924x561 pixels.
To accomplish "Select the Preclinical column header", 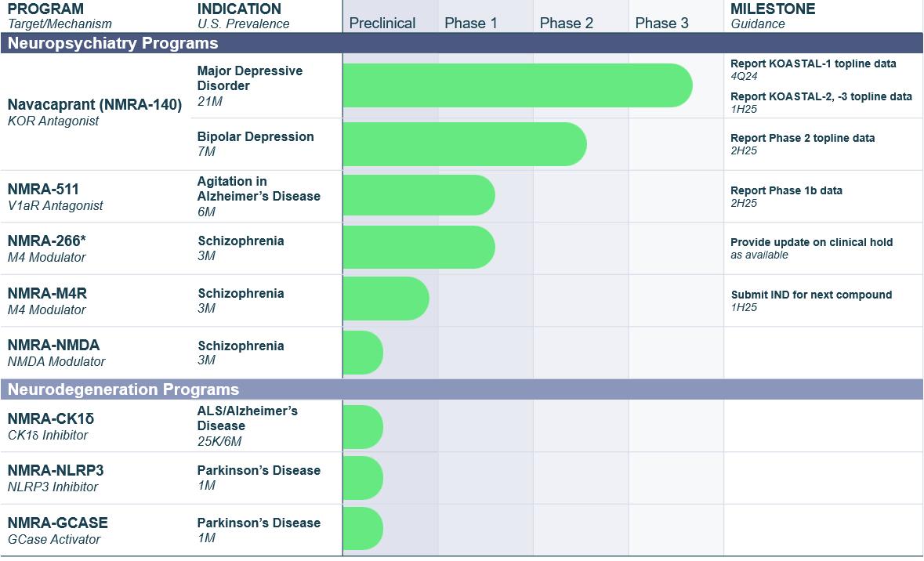I will 382,23.
